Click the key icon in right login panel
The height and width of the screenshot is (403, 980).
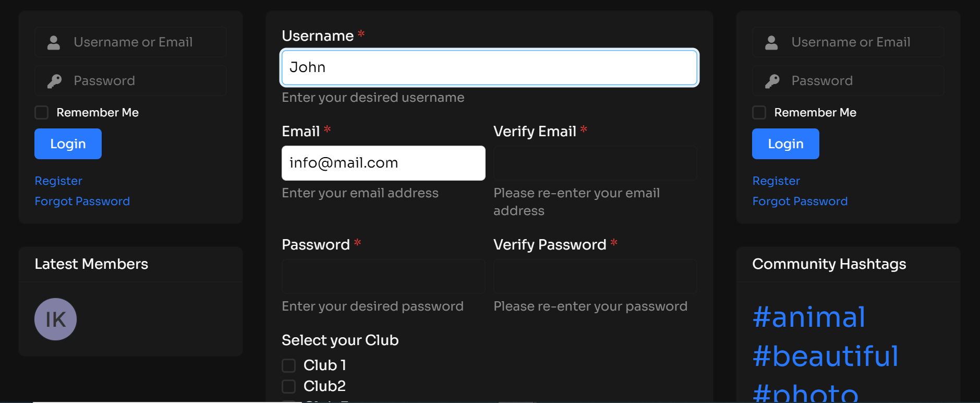[772, 81]
